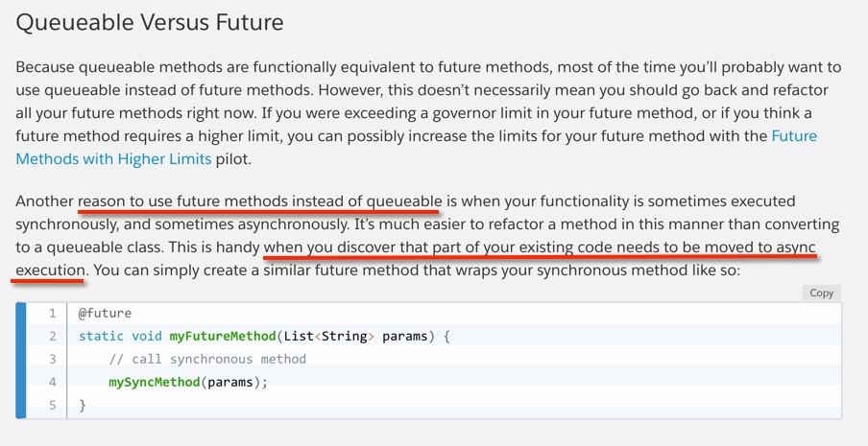Screen dimensions: 868x446
Task: Open the Future Methods with Higher Limits link
Action: click(794, 136)
